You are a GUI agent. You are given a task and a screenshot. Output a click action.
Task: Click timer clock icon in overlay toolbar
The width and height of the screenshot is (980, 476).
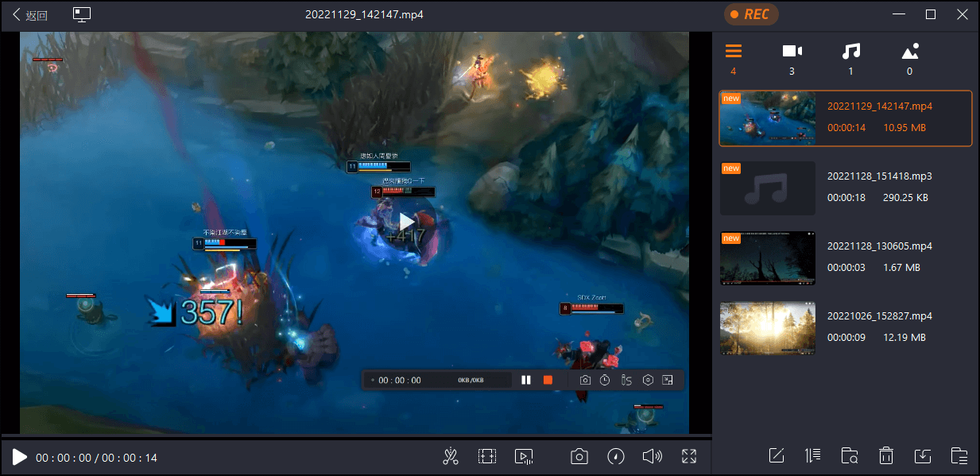click(x=605, y=380)
